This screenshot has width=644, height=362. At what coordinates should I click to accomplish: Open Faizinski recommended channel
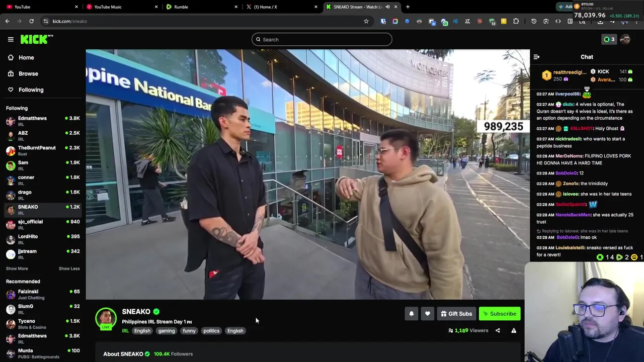(x=43, y=294)
